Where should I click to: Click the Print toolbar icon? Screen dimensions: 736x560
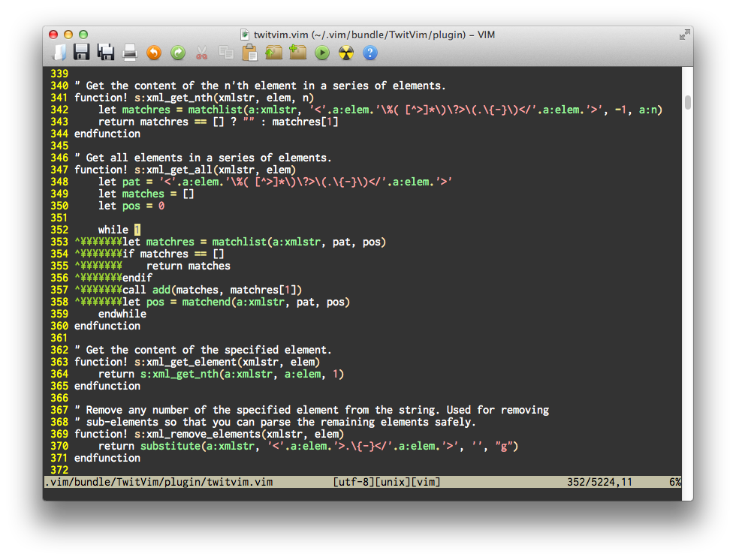pyautogui.click(x=130, y=53)
